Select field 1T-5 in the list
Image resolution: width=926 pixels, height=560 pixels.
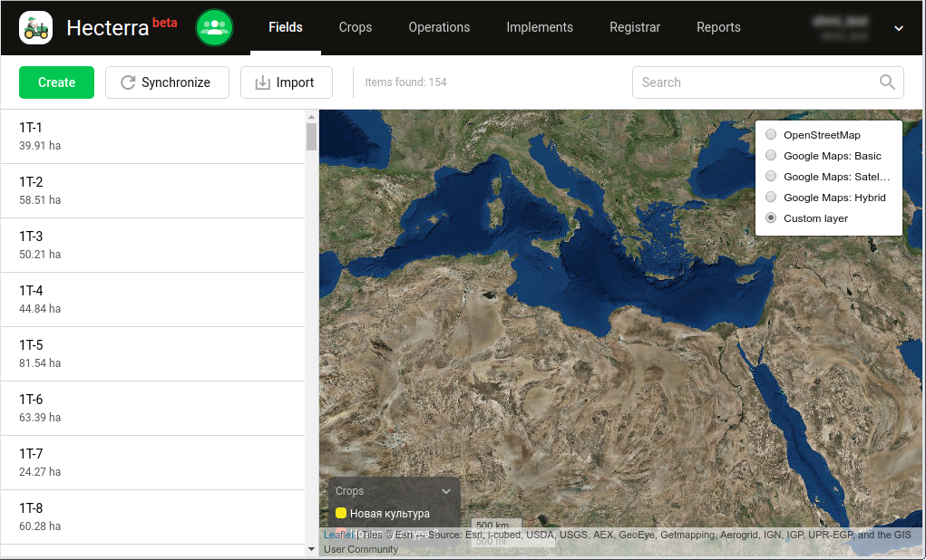click(x=152, y=353)
